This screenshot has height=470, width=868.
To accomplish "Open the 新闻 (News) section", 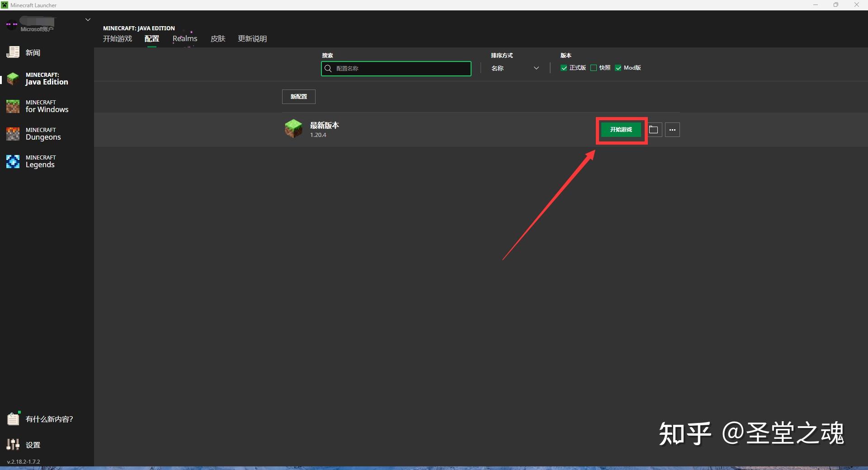I will [x=33, y=52].
